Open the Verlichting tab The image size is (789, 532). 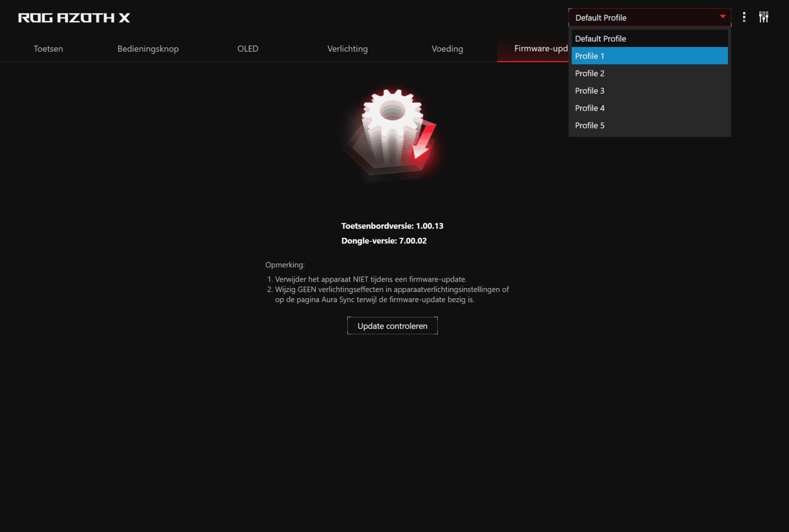[348, 49]
